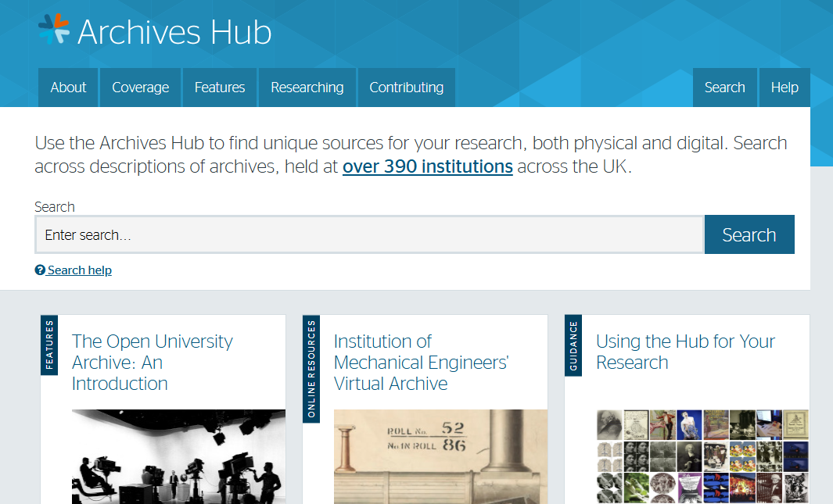
Task: Click Search in the top navigation bar
Action: point(724,88)
